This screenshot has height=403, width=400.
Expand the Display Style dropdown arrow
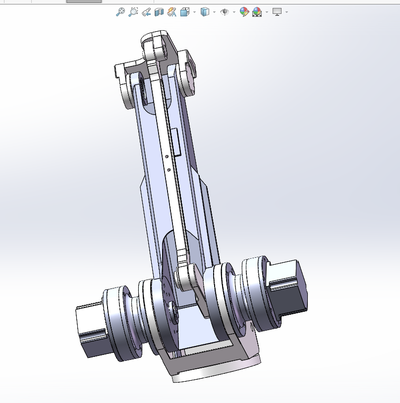click(x=214, y=13)
